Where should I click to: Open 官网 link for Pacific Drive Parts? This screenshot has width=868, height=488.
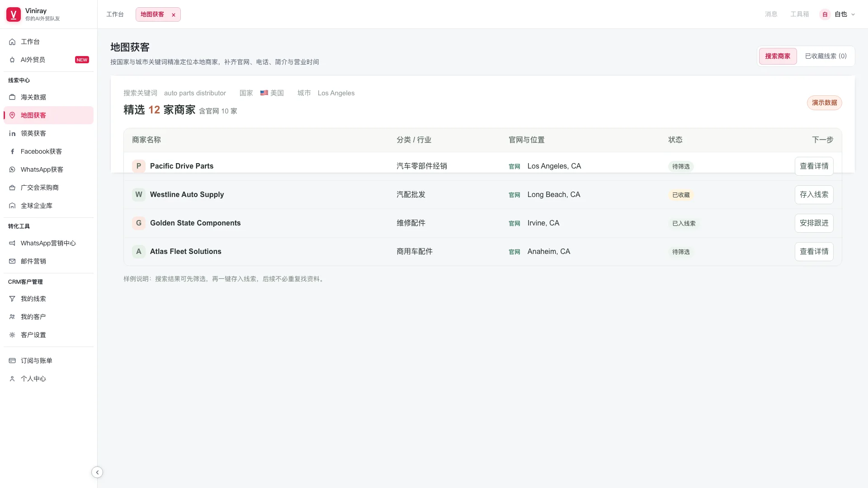[x=514, y=166]
